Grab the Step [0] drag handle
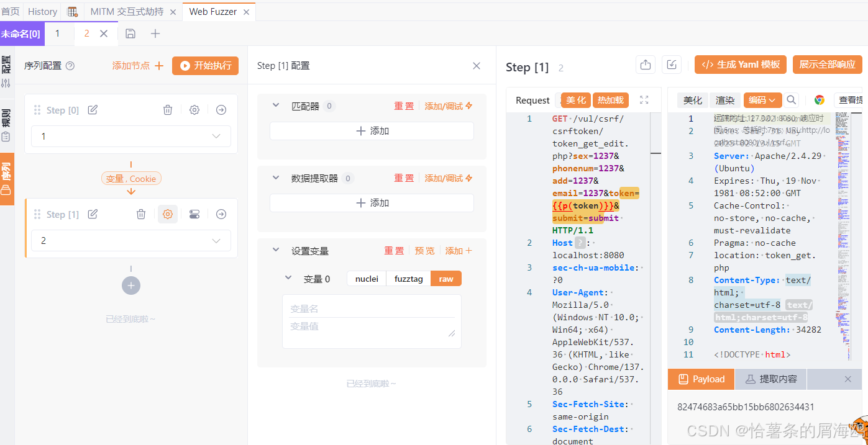Viewport: 868px width, 445px height. (37, 110)
